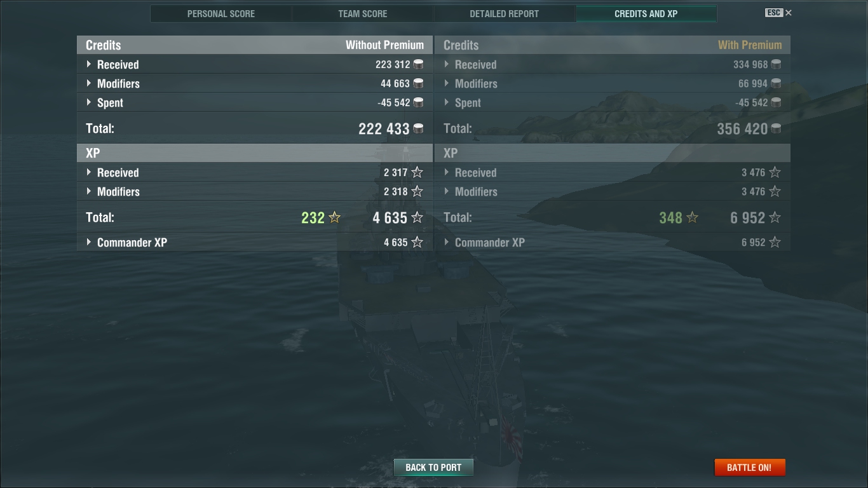Click the credits coin icon beside 223 312
The width and height of the screenshot is (868, 488).
click(x=418, y=64)
